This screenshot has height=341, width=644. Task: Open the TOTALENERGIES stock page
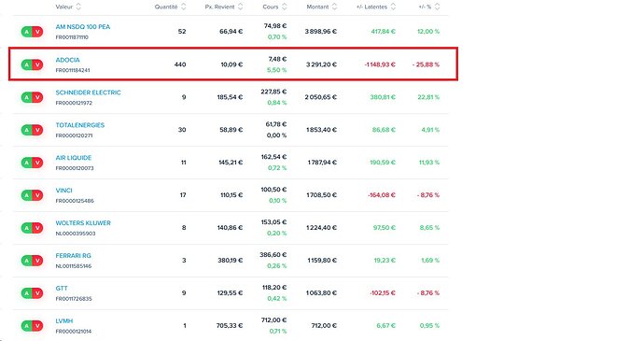click(80, 125)
